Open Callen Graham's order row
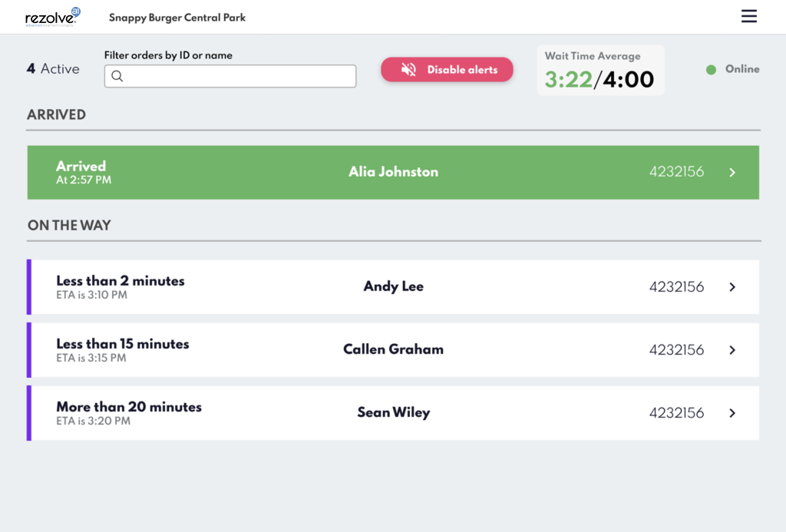 (x=393, y=350)
